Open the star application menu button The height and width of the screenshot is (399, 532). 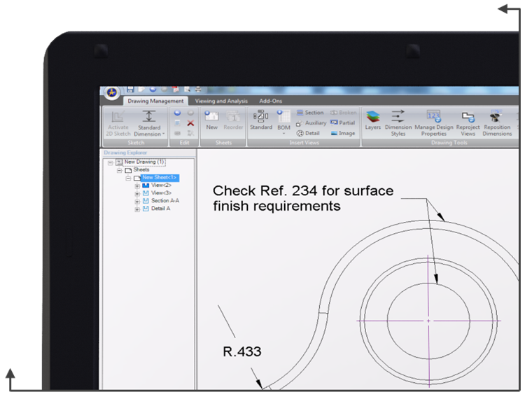[x=112, y=92]
